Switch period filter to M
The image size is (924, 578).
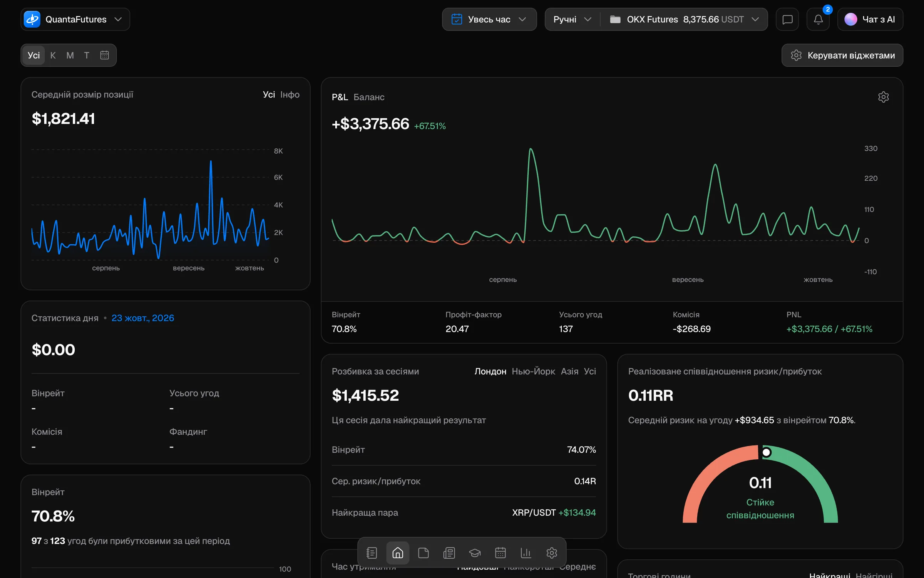pos(70,55)
